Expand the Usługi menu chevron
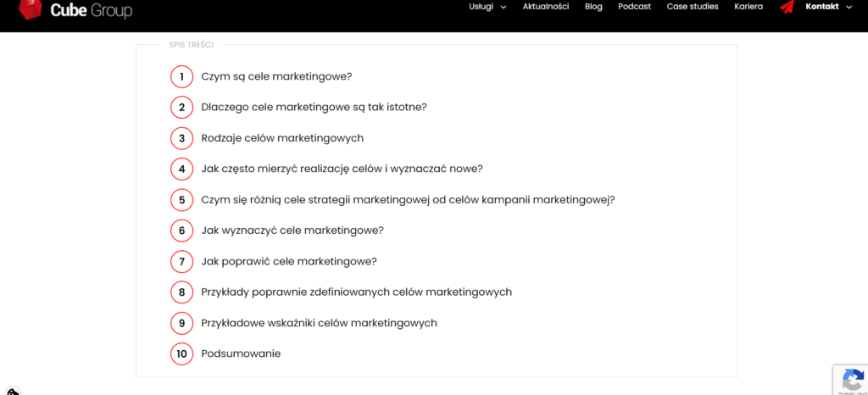The image size is (868, 395). coord(504,7)
